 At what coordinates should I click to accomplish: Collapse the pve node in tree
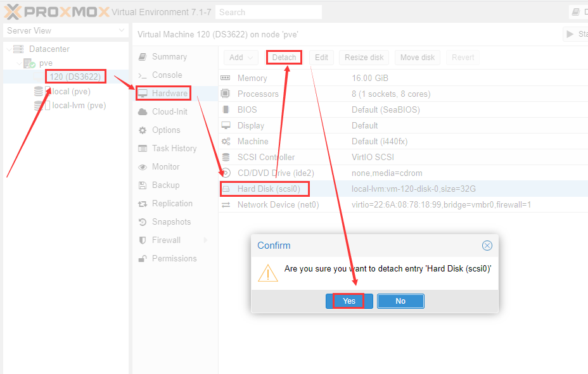pos(19,64)
